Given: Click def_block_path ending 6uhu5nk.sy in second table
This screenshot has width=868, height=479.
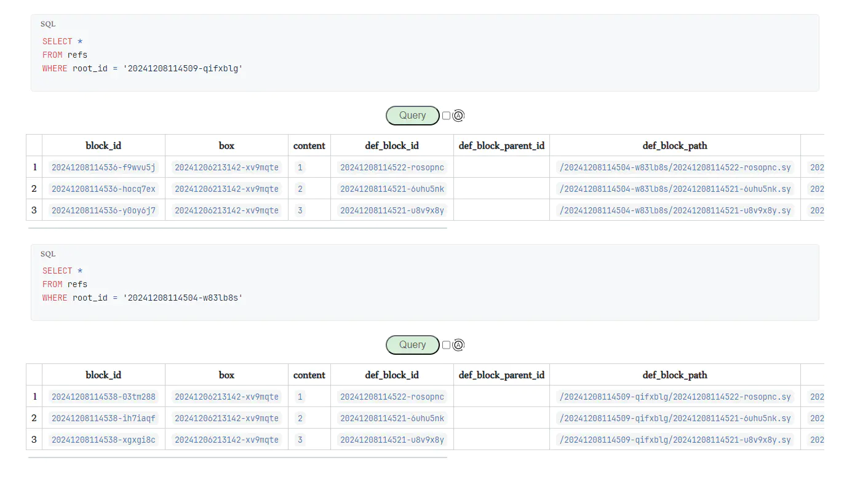Looking at the screenshot, I should tap(675, 418).
